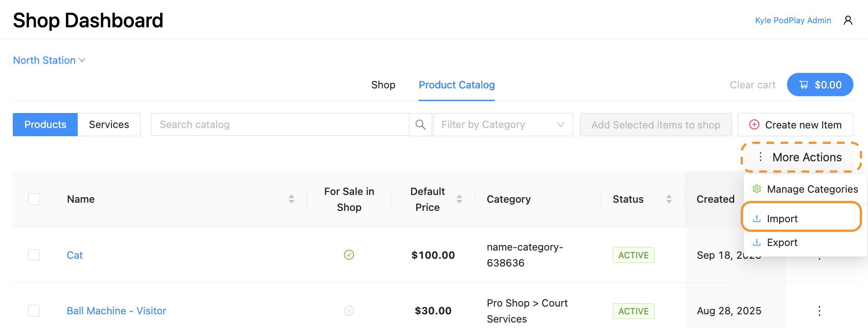
Task: Open row actions for Ball Machine - Visitor
Action: click(819, 311)
